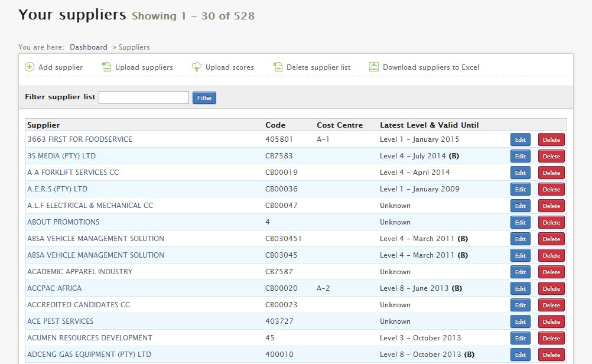This screenshot has height=364, width=592.
Task: Edit ADCENG GAS EQUIPMENT (PTY) LTD
Action: [x=521, y=355]
